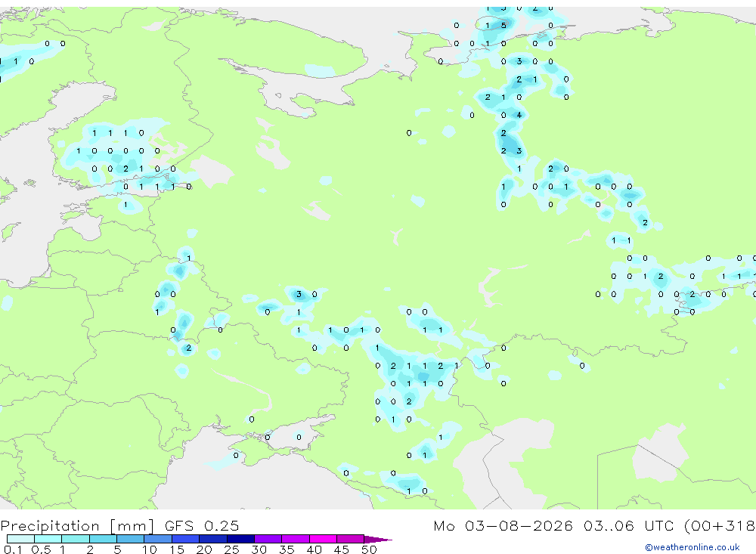The height and width of the screenshot is (554, 756).
Task: Pick the 5 to 10 mm legend color
Action: point(130,539)
